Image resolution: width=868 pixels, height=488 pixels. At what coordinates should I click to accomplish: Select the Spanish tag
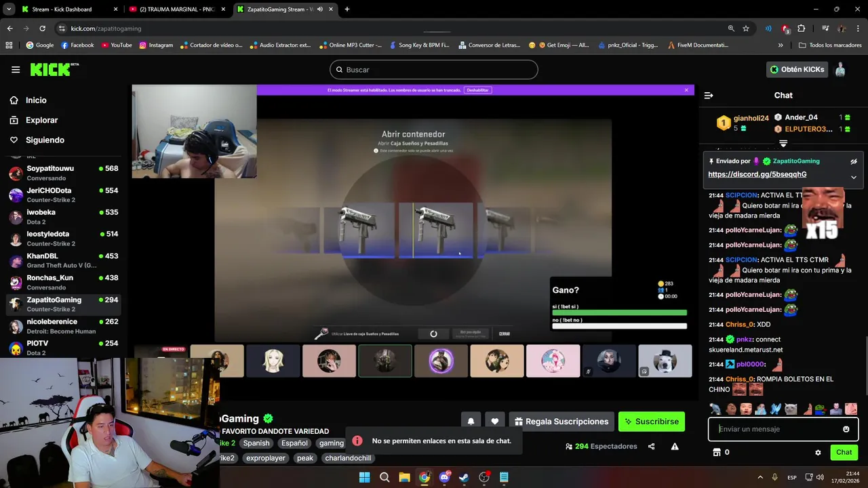pos(256,443)
